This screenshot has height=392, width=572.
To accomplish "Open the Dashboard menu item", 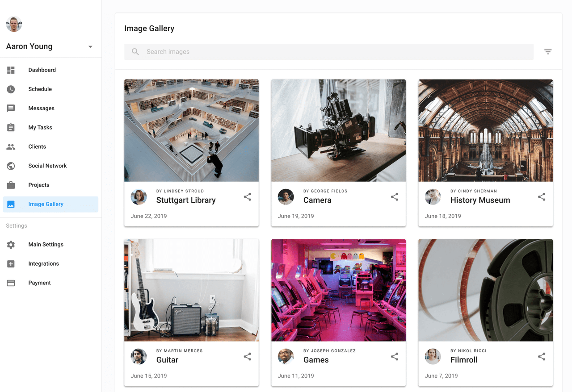I will coord(50,70).
